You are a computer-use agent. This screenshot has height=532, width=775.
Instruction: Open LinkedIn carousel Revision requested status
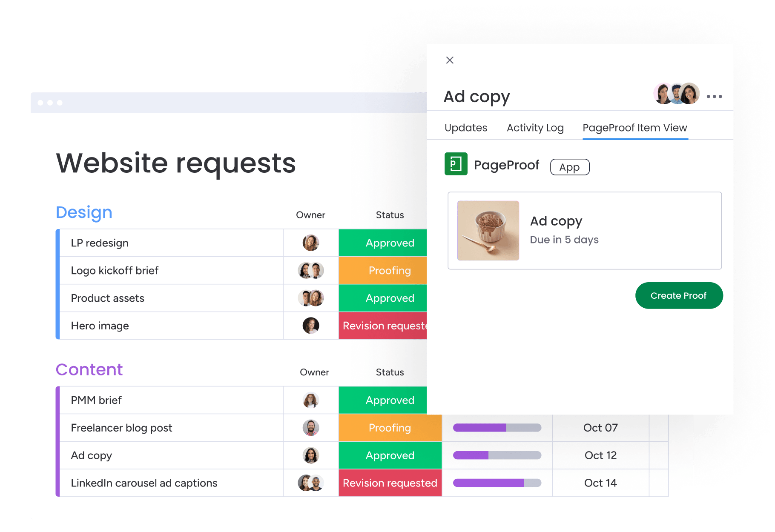[390, 483]
